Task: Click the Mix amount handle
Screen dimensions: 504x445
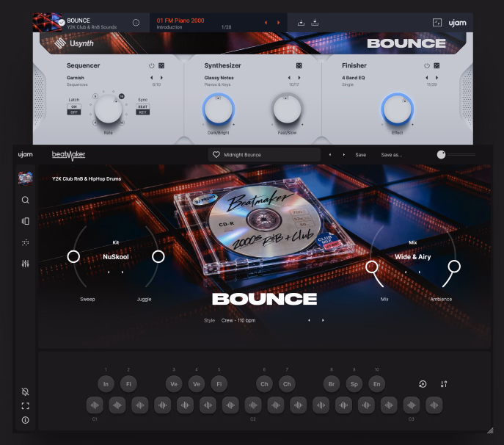Action: tap(372, 267)
